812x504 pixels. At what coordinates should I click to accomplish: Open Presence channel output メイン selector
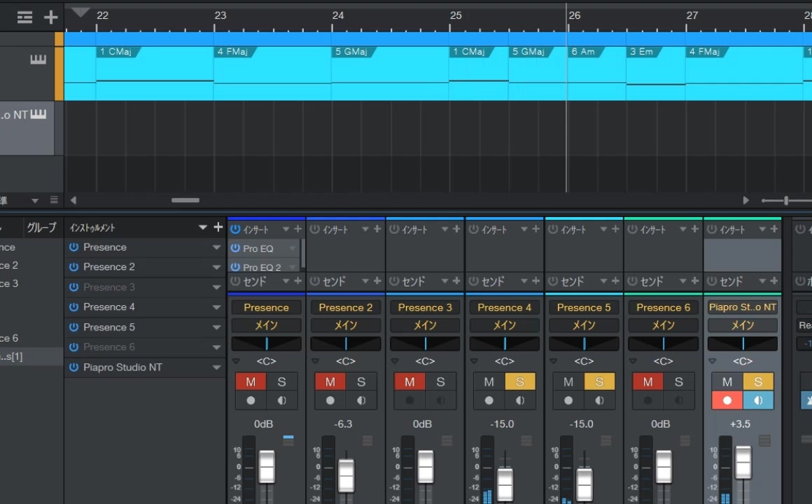click(266, 325)
